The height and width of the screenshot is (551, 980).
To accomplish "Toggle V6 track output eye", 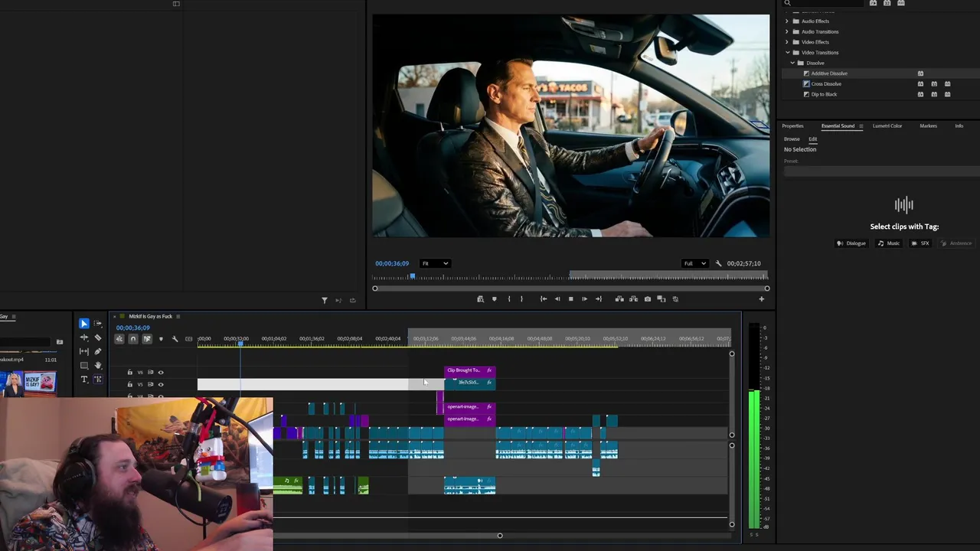I will coord(161,373).
